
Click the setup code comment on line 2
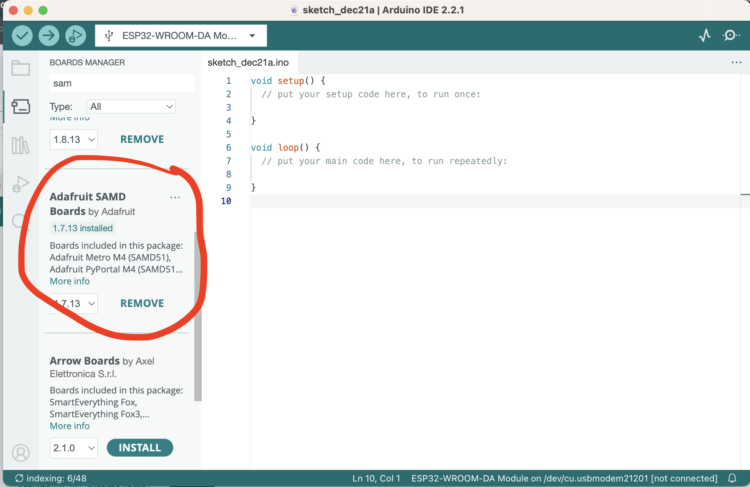point(371,94)
